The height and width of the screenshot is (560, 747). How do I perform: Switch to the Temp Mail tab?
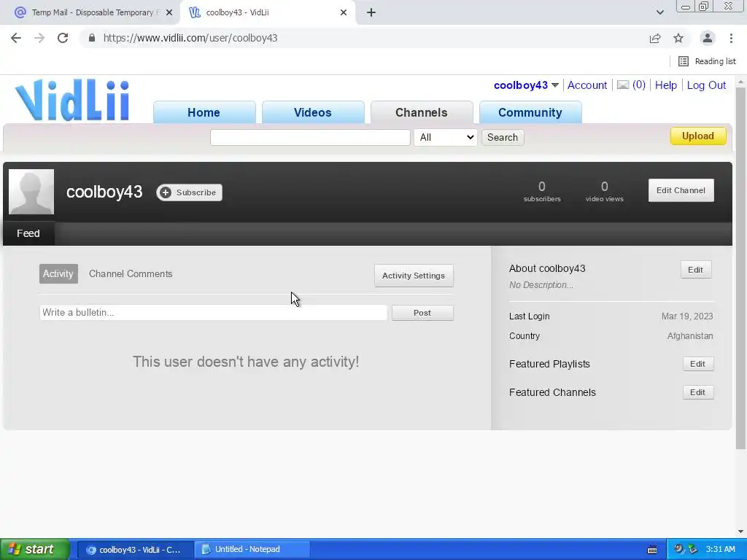coord(90,12)
